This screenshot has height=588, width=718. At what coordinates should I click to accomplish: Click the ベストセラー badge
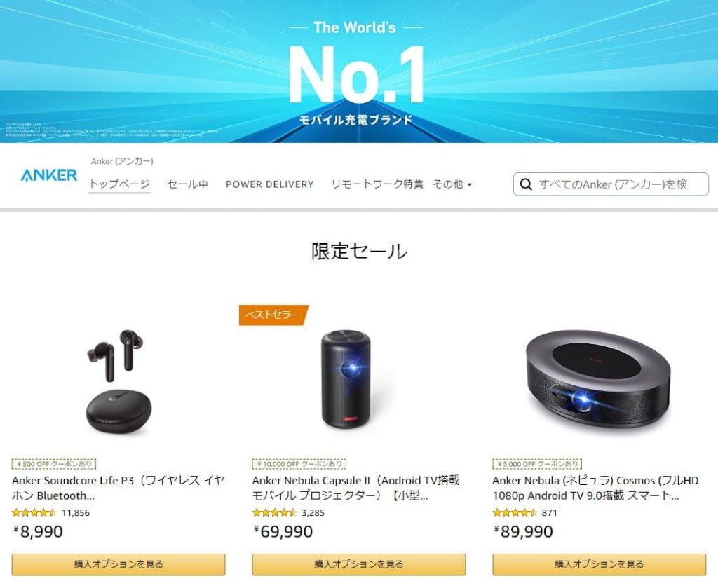click(x=273, y=315)
